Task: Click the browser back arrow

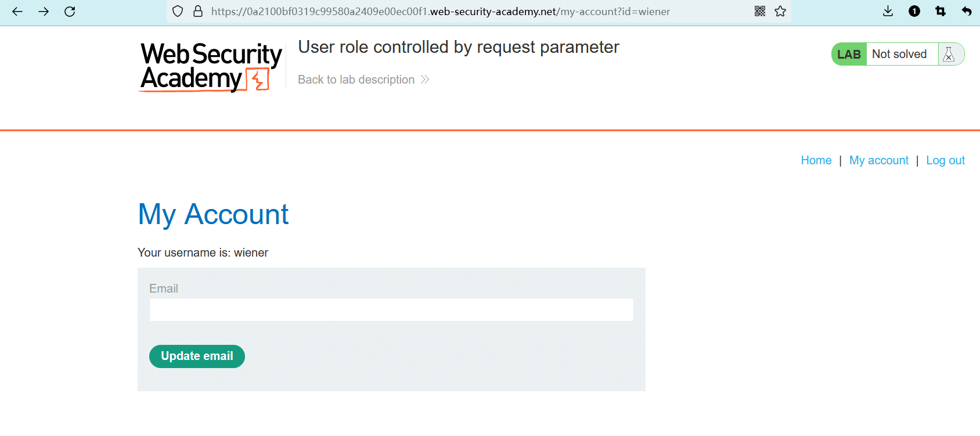Action: point(17,12)
